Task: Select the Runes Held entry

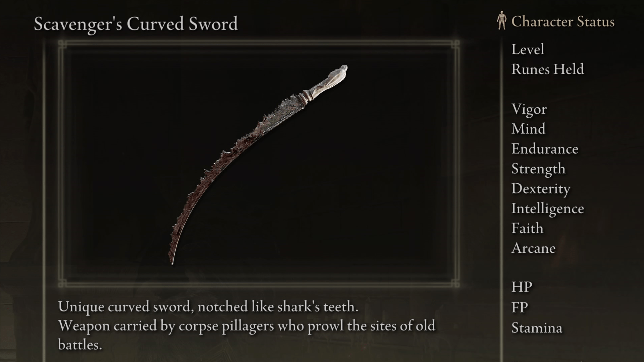Action: 547,69
